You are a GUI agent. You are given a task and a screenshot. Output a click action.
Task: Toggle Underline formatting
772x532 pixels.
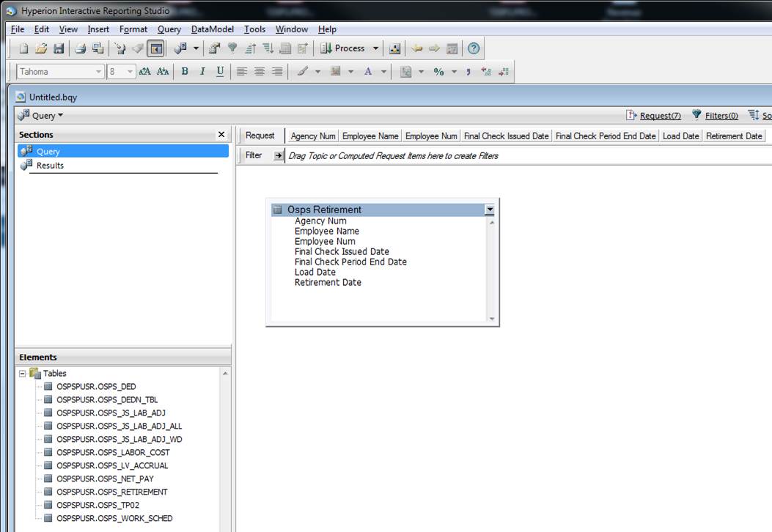220,72
